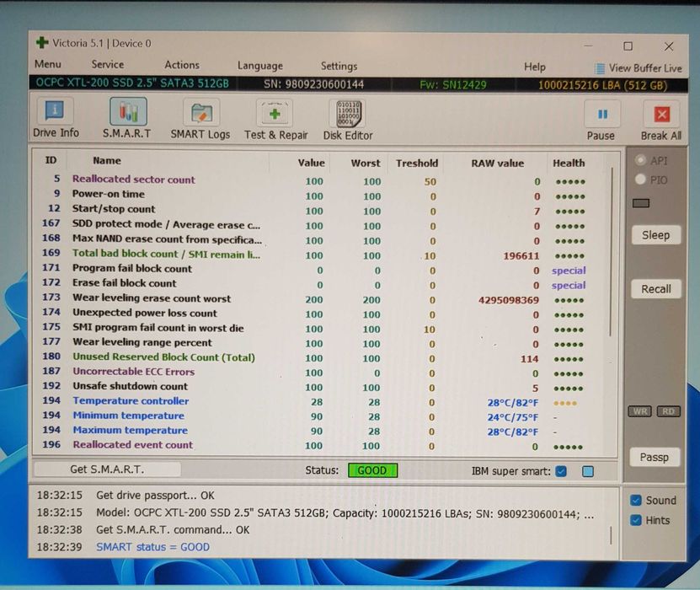Click the Sleep button

pos(656,235)
